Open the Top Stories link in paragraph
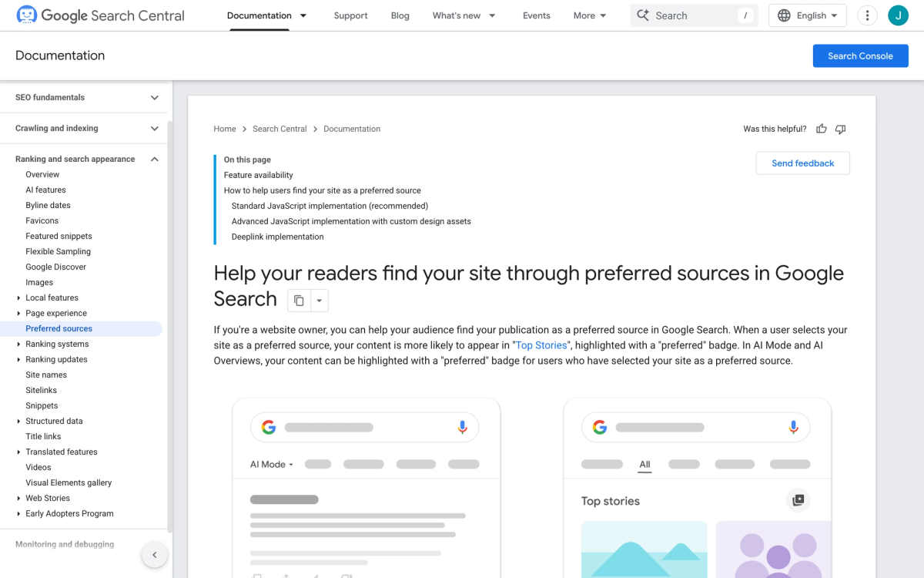Screen dimensions: 924x578 coord(542,345)
